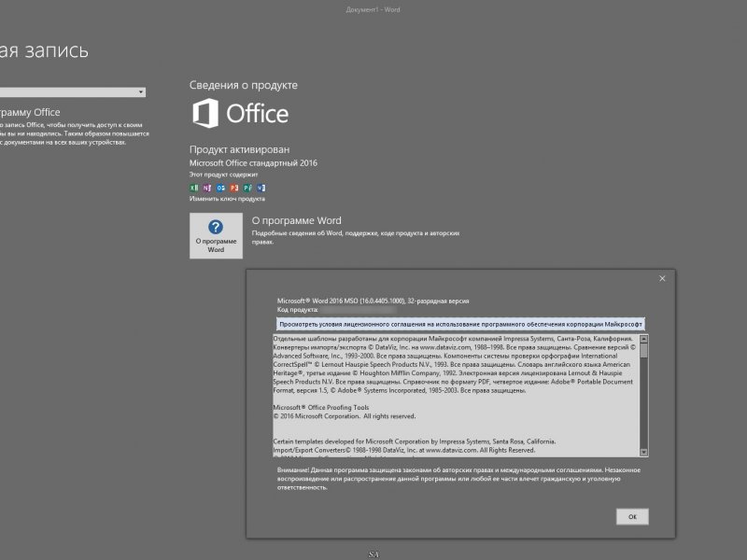747x560 pixels.
Task: Click the scrollbar up arrow in credits box
Action: [x=643, y=339]
